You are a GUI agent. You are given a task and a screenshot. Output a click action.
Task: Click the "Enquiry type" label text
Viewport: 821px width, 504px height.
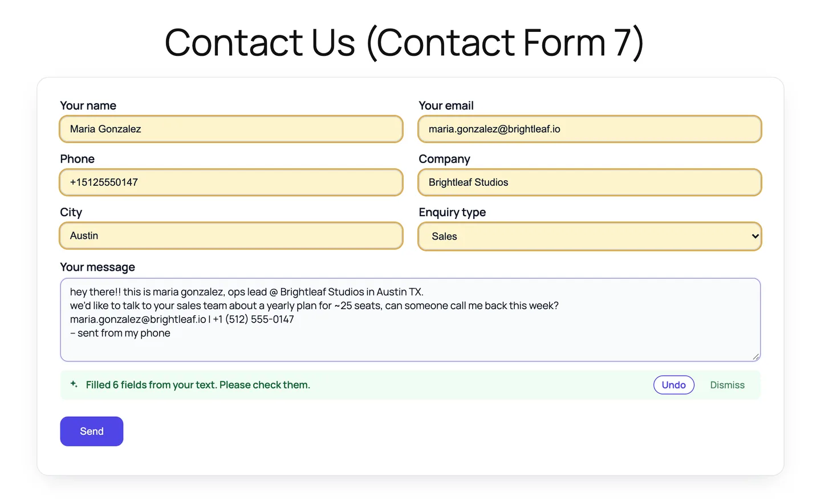click(x=452, y=212)
